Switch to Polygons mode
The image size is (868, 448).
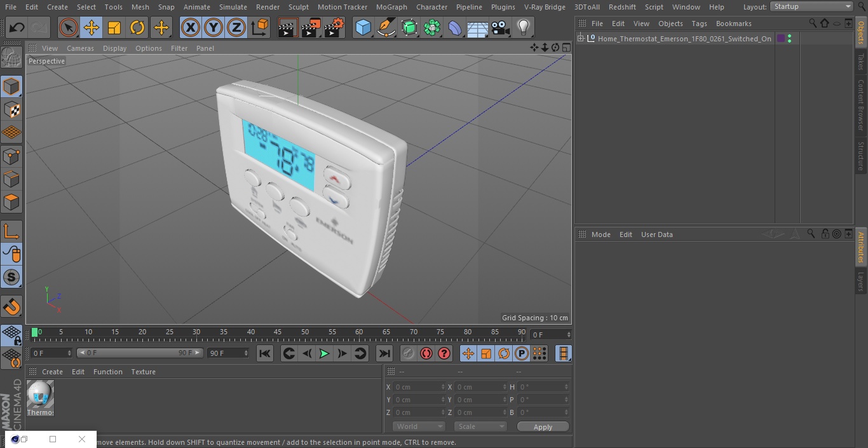click(11, 202)
